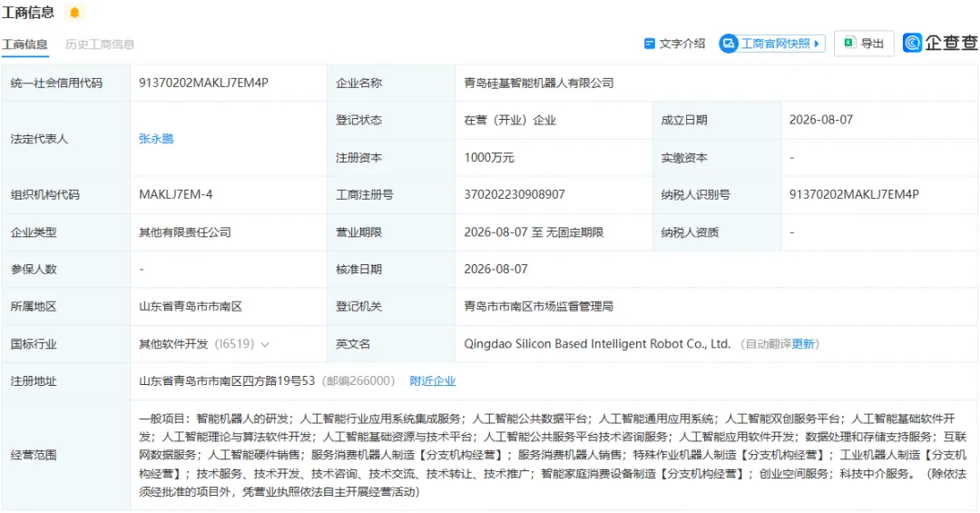Viewport: 980px width, 513px height.
Task: Click the 更新 link beside English name
Action: click(803, 344)
